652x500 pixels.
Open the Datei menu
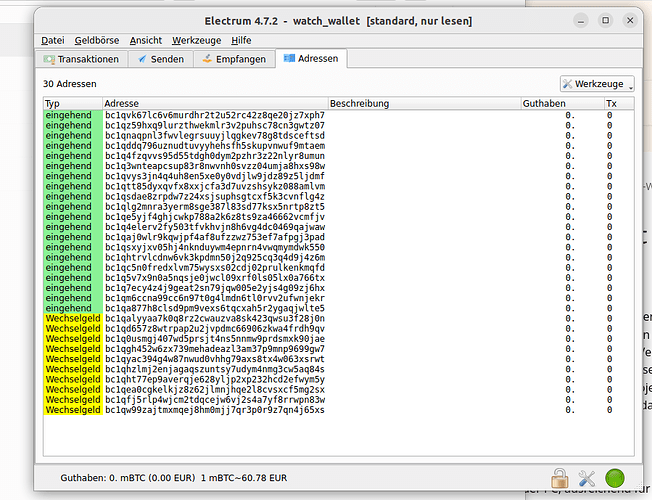[53, 40]
